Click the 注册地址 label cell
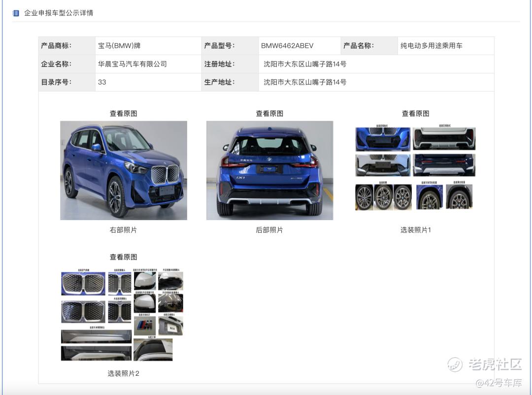This screenshot has height=395, width=532. pyautogui.click(x=230, y=64)
